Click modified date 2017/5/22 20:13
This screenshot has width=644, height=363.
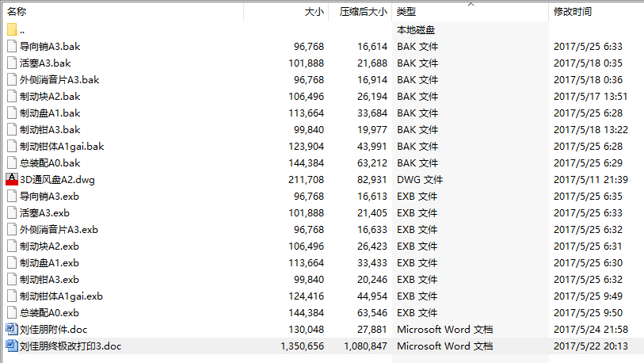click(x=591, y=346)
